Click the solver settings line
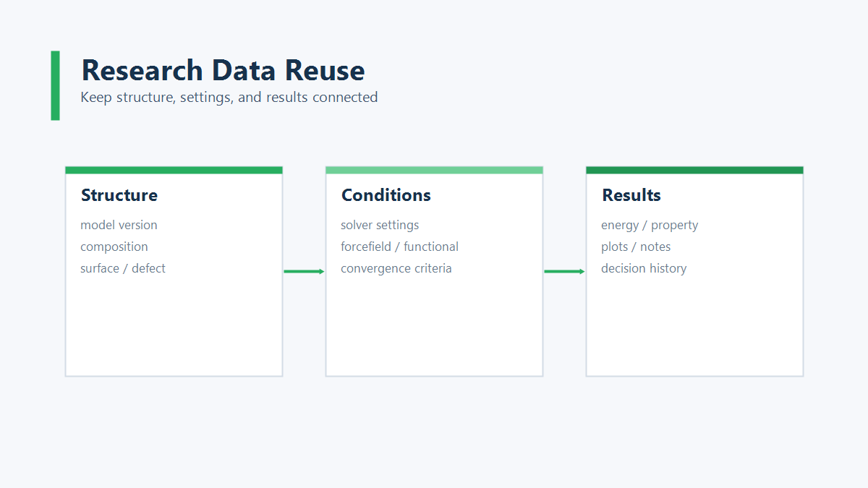 tap(380, 225)
